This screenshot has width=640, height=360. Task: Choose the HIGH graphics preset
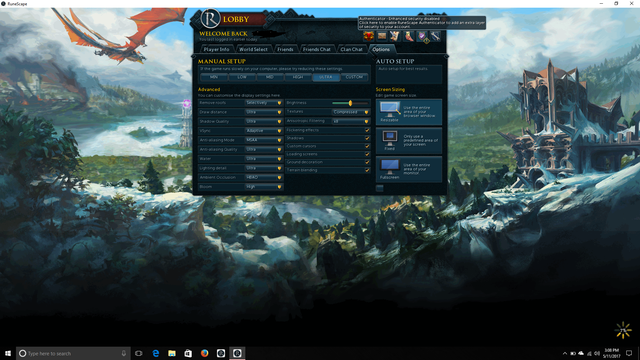298,77
